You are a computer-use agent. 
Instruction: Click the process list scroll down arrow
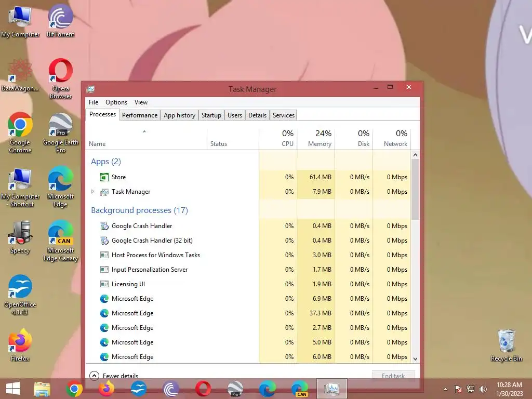(x=415, y=358)
